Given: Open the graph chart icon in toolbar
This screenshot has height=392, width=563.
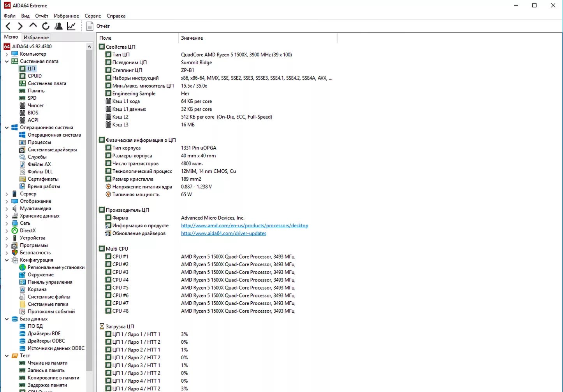Looking at the screenshot, I should [x=71, y=26].
